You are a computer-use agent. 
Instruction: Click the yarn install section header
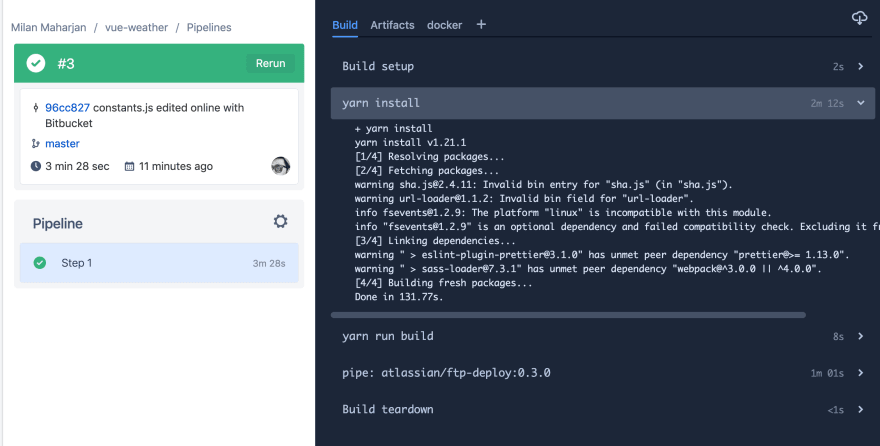point(603,103)
